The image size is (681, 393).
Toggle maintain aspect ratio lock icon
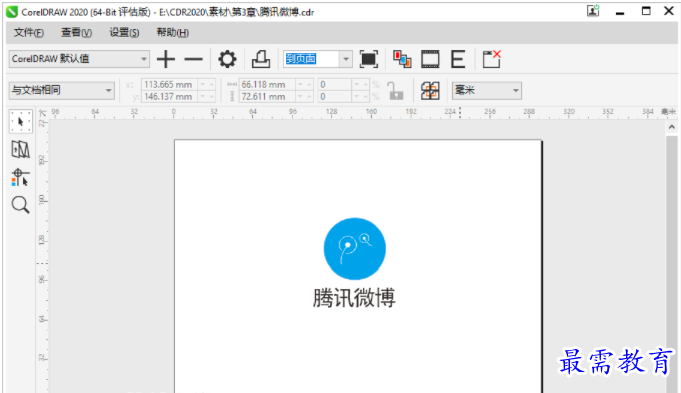(396, 91)
